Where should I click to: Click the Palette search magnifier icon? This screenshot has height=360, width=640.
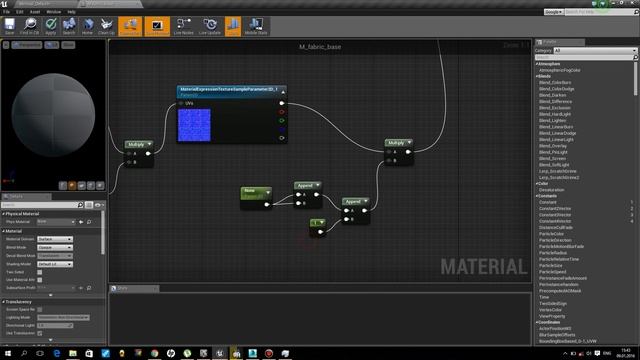(635, 58)
